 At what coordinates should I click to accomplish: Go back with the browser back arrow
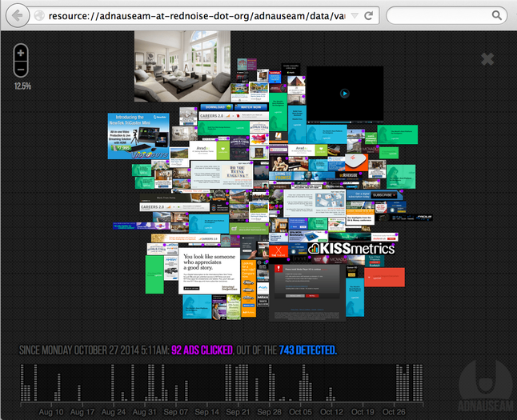click(x=18, y=15)
